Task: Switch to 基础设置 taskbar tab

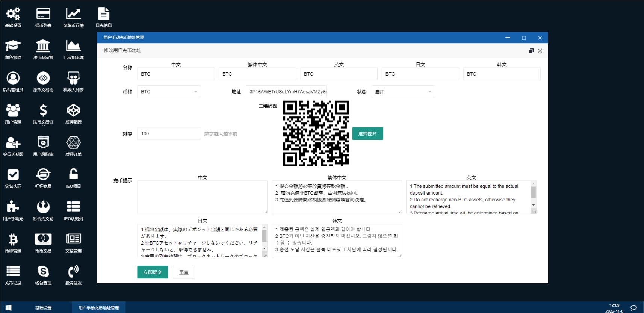Action: 43,308
